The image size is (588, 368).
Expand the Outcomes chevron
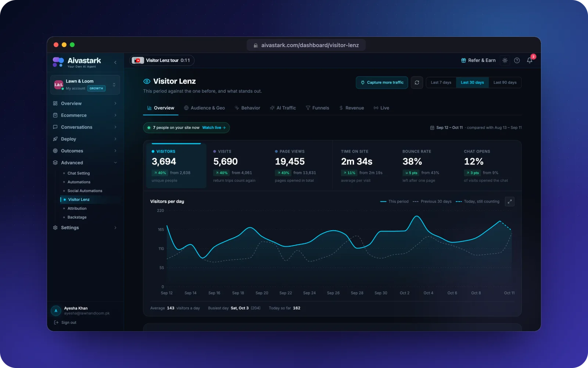[x=115, y=151]
